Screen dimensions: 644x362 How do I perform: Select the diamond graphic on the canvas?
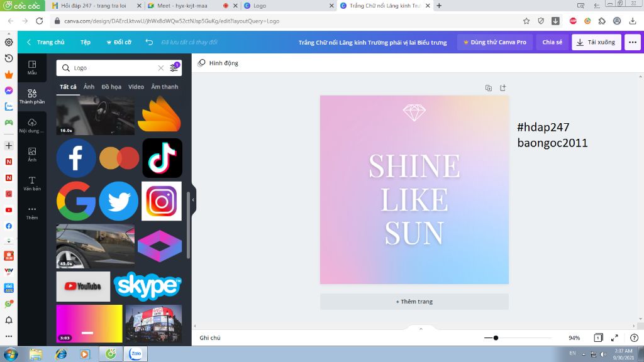pyautogui.click(x=414, y=113)
